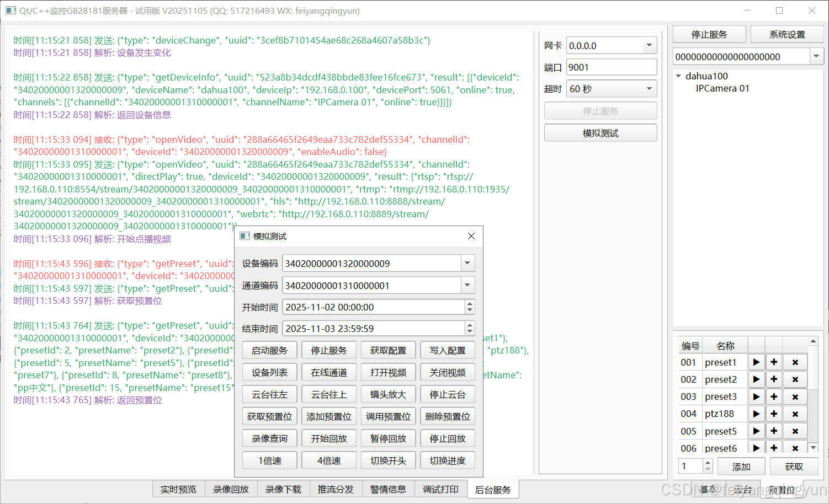Viewport: 829px width, 504px height.
Task: Open 系统设置
Action: (787, 34)
